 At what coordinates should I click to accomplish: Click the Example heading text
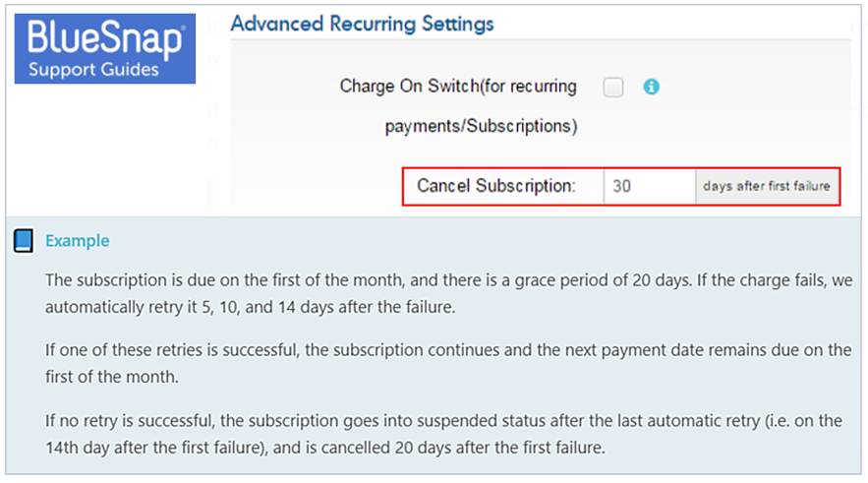78,241
